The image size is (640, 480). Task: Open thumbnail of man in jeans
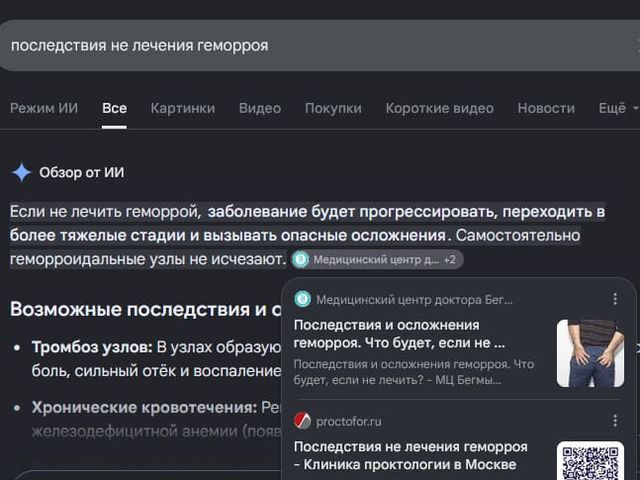(x=590, y=353)
